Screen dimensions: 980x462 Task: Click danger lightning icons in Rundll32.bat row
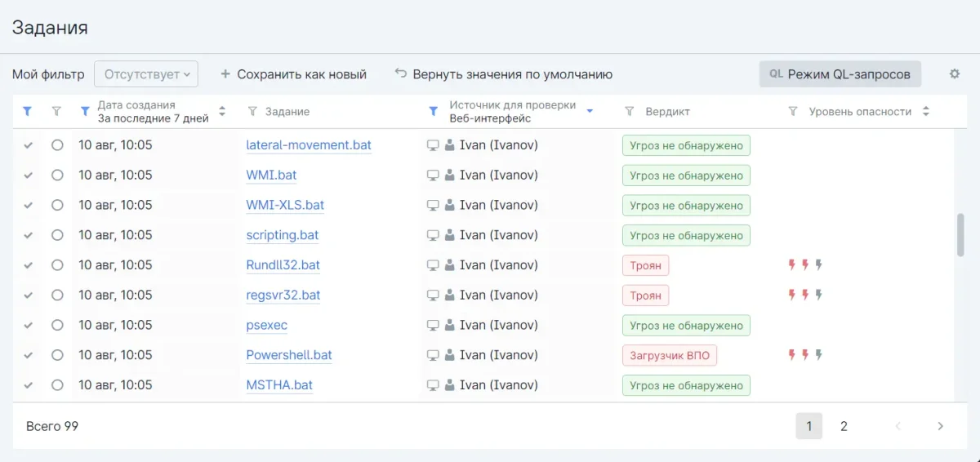[x=804, y=264]
